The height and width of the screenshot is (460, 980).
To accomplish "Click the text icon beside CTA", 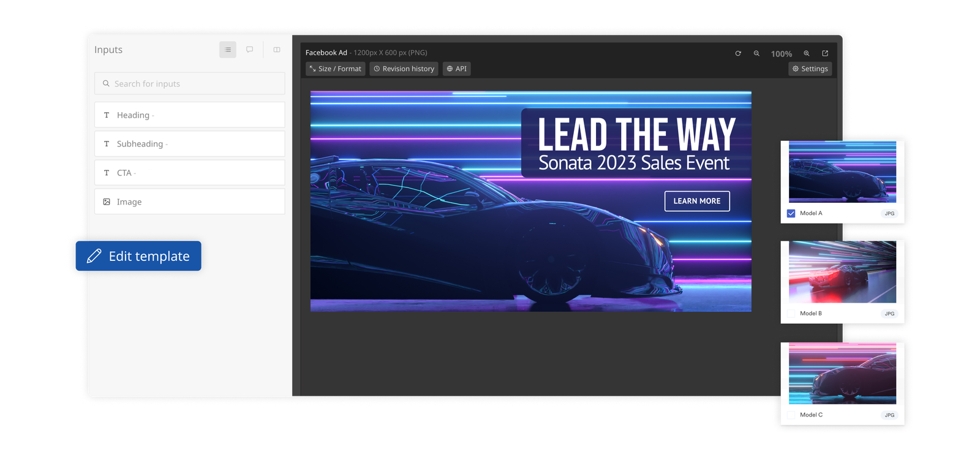I will (x=107, y=173).
